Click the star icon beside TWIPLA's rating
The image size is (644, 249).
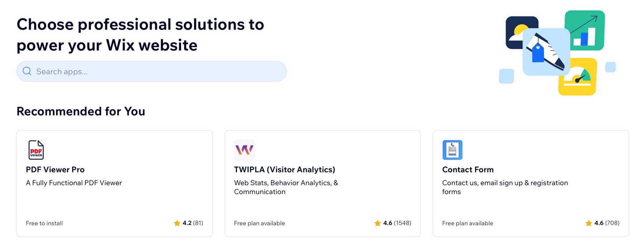[377, 223]
